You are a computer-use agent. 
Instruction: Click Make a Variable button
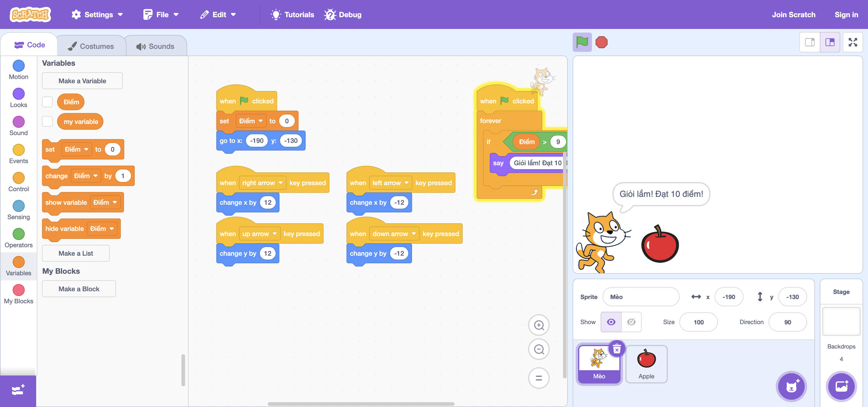pyautogui.click(x=82, y=81)
